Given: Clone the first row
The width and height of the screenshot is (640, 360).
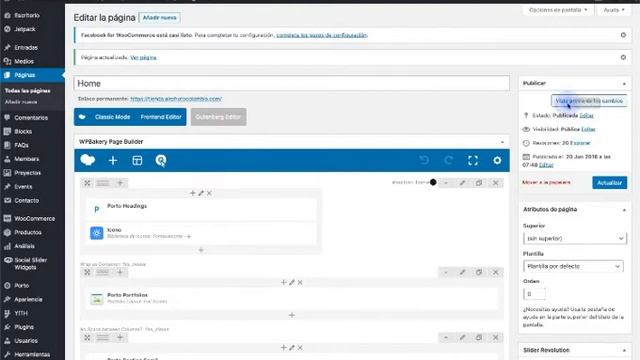Looking at the screenshot, I should [x=479, y=183].
